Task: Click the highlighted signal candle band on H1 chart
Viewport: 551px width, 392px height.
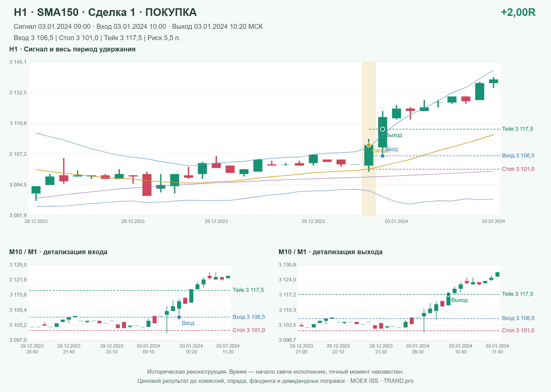Action: pyautogui.click(x=369, y=139)
